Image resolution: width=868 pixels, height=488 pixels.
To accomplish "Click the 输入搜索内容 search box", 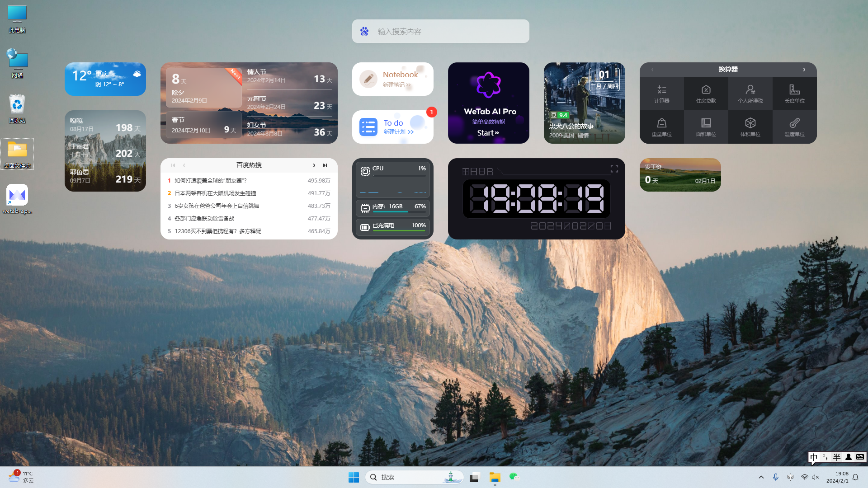I will point(441,31).
